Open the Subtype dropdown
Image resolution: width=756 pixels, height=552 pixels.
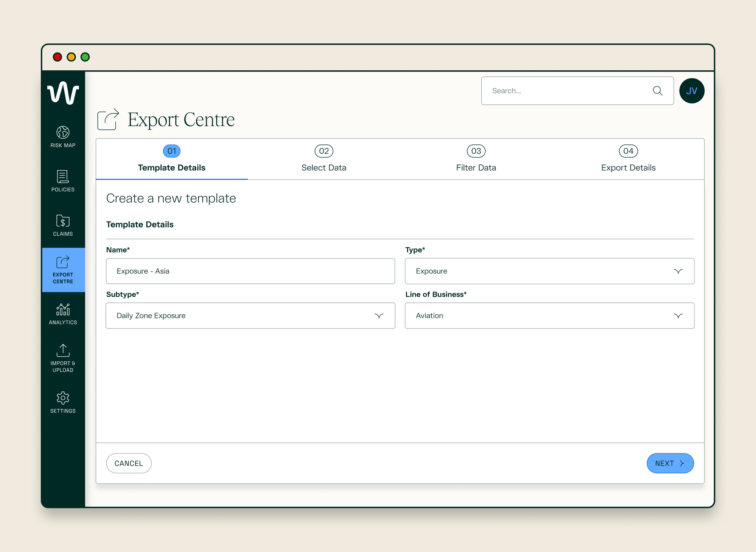(x=251, y=316)
